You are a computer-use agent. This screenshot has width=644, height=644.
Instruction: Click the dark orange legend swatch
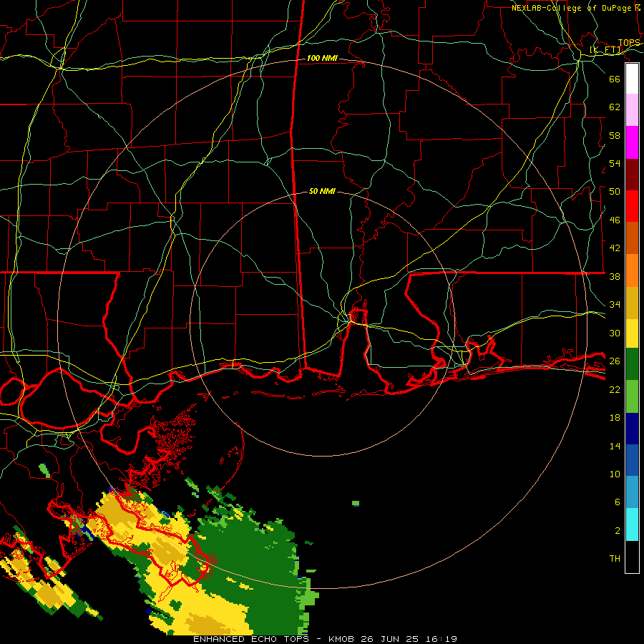pyautogui.click(x=632, y=238)
